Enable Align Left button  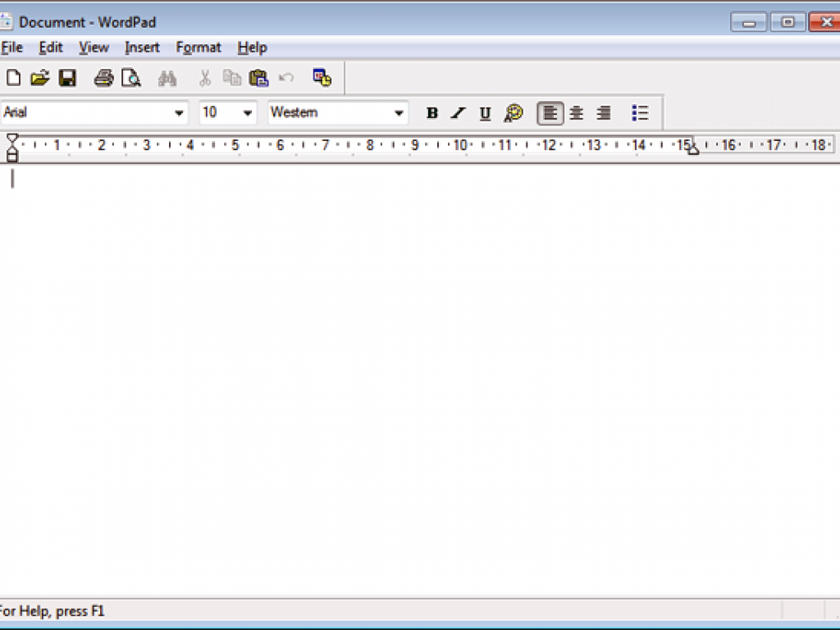[x=550, y=113]
